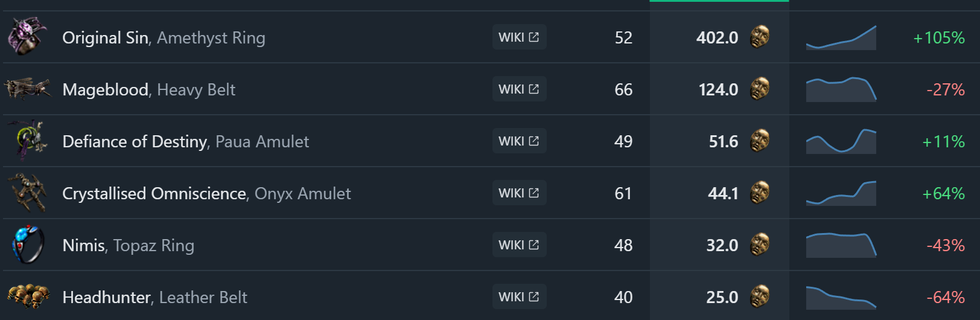Click the Nimis Topaz Ring icon
Image resolution: width=980 pixels, height=320 pixels.
(28, 245)
